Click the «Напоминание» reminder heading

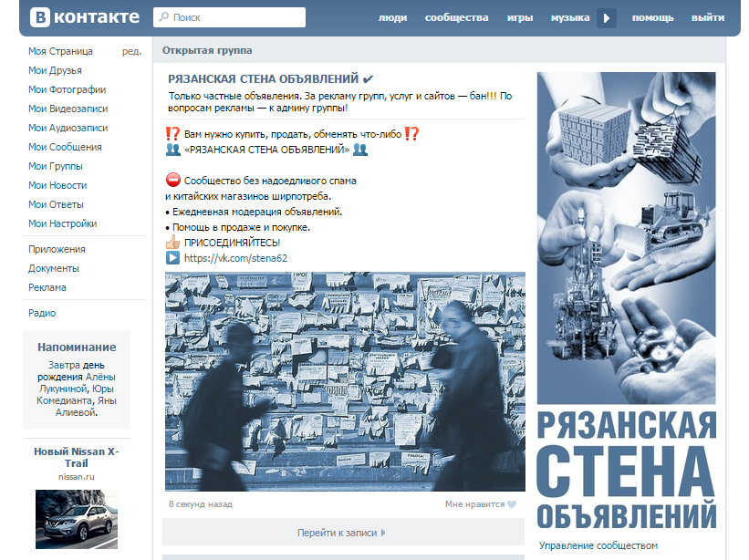[77, 347]
